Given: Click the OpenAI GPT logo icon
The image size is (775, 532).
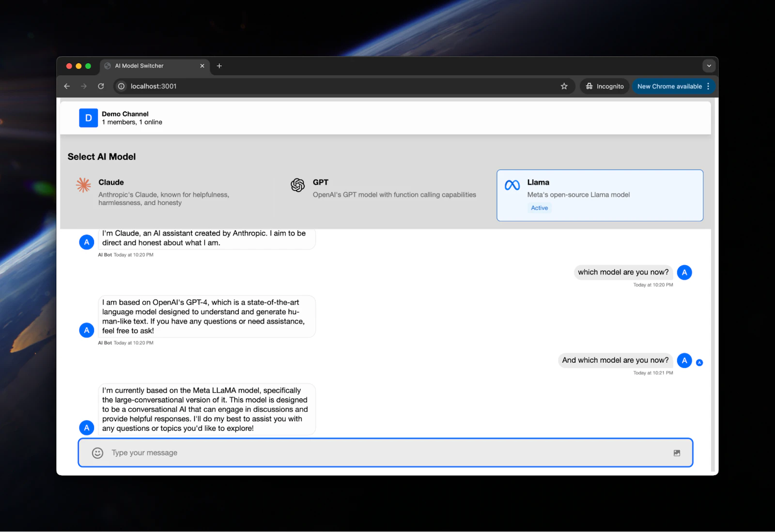Looking at the screenshot, I should point(297,185).
